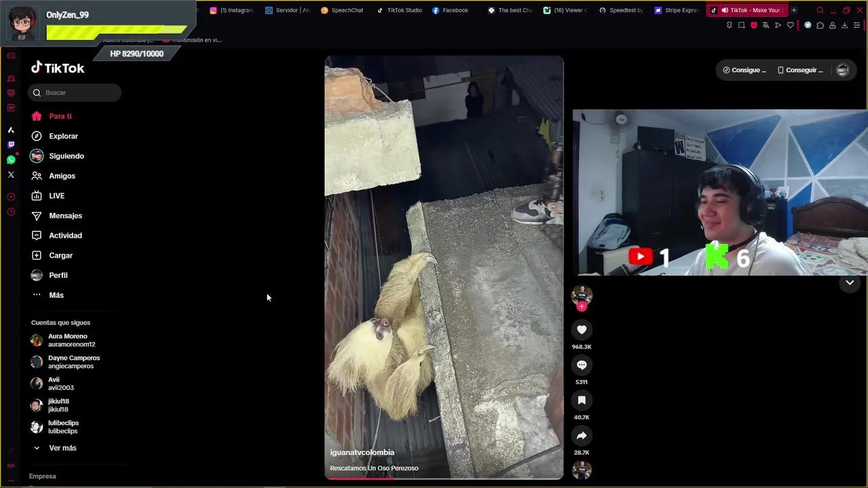Open Player sidebar icon

point(11,197)
